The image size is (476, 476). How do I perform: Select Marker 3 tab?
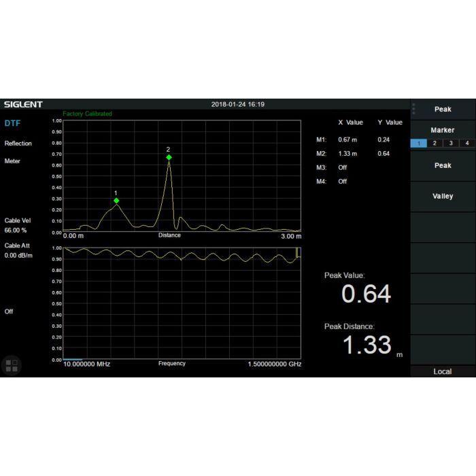click(x=451, y=143)
